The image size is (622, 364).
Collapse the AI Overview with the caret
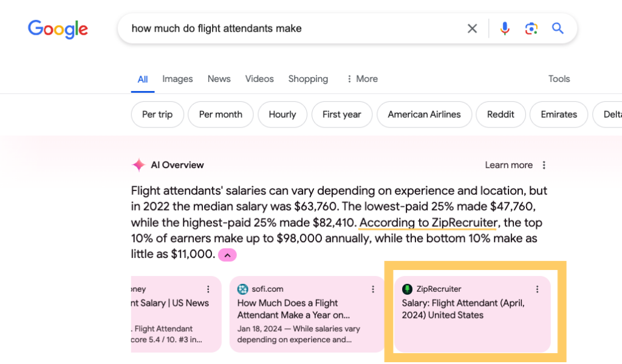pyautogui.click(x=227, y=255)
